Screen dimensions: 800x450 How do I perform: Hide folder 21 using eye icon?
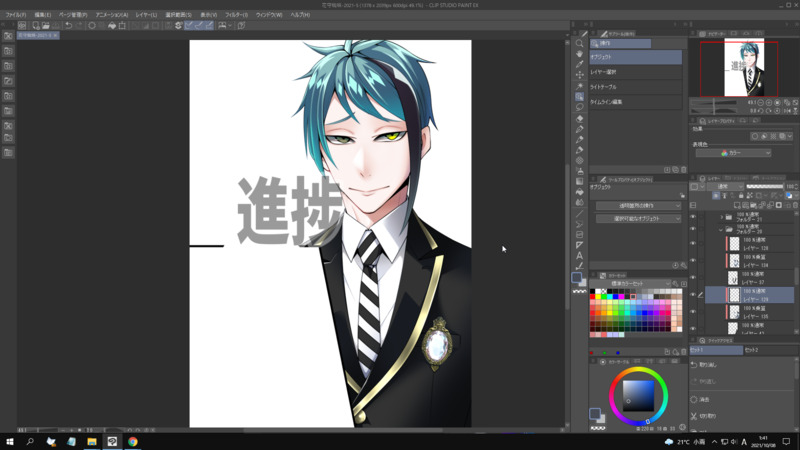point(693,217)
